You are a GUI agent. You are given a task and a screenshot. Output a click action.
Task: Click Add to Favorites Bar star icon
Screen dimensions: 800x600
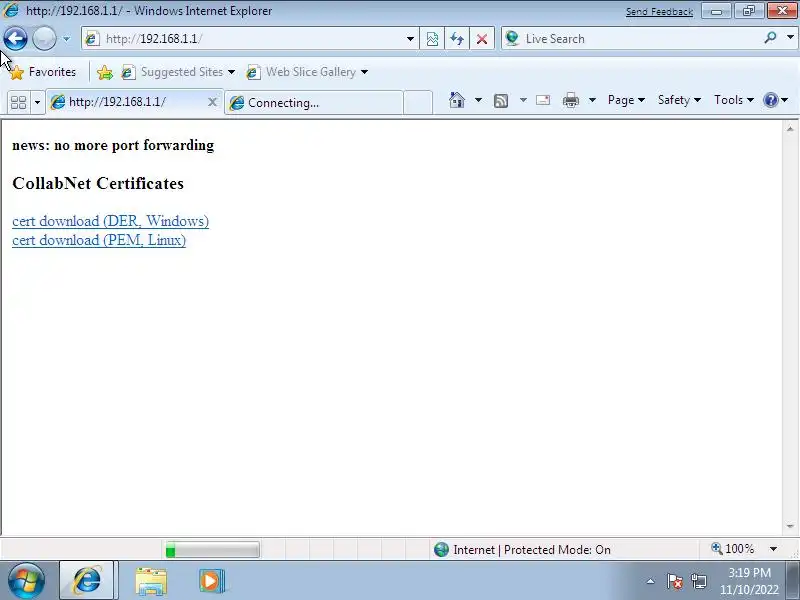coord(105,72)
